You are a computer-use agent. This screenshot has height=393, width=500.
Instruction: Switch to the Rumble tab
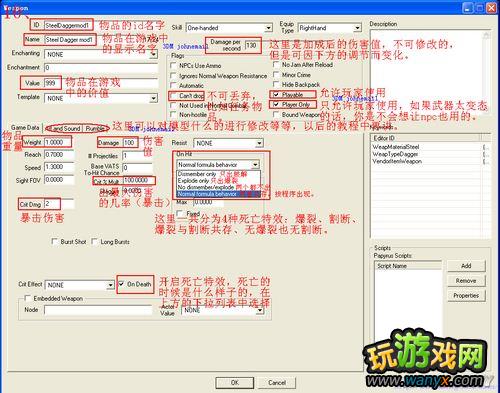[x=95, y=128]
